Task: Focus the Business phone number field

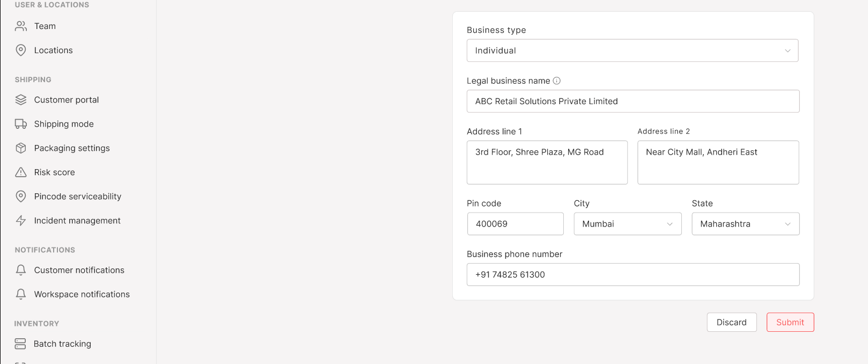Action: [x=632, y=274]
